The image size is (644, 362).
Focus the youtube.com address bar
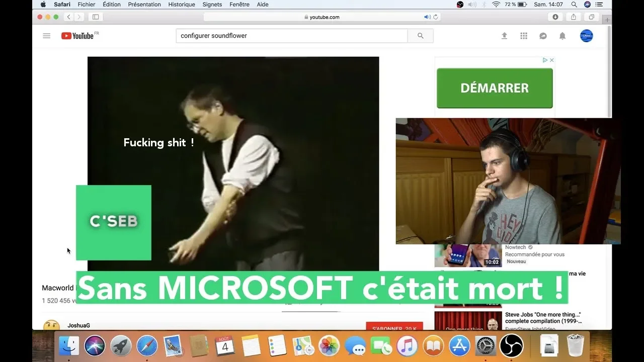(x=322, y=17)
